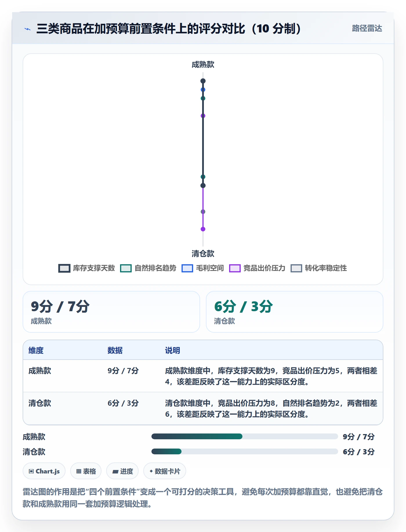
Task: Click the 转化率稳定性 legend label
Action: 326,268
